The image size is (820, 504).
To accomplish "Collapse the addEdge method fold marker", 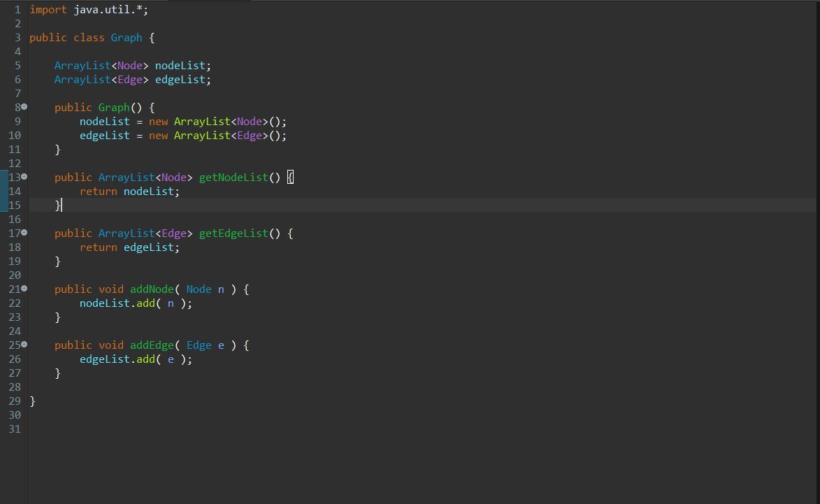I will pyautogui.click(x=23, y=345).
